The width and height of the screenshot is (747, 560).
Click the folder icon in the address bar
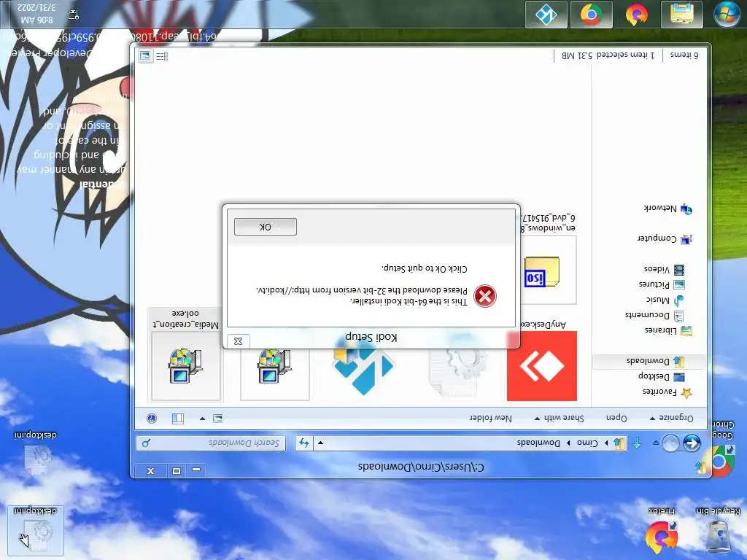[x=619, y=443]
